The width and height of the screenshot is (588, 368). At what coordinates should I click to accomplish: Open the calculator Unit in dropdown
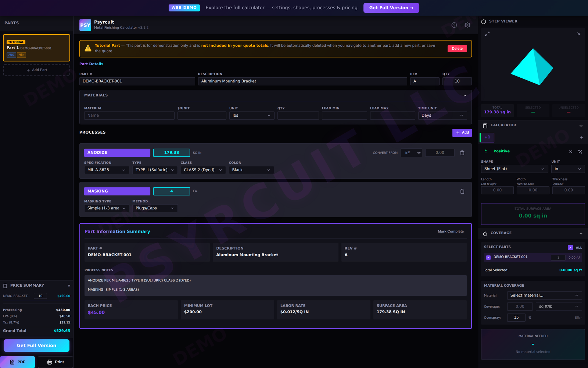[568, 169]
